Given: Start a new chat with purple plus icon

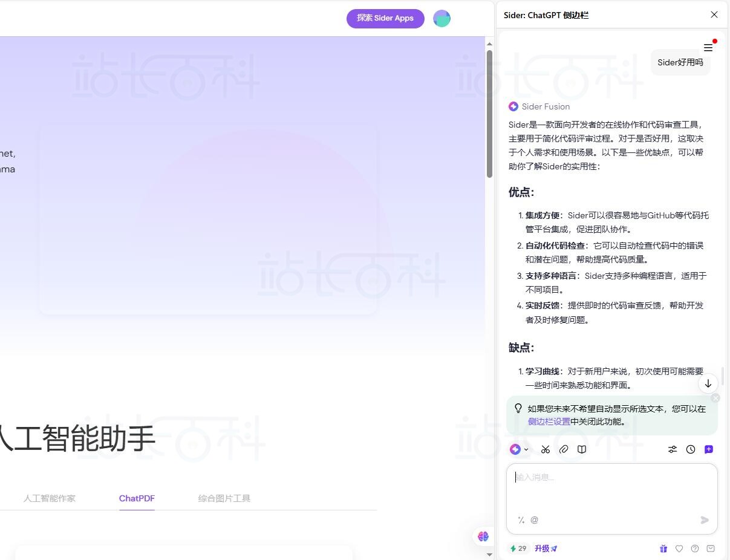Looking at the screenshot, I should tap(709, 449).
